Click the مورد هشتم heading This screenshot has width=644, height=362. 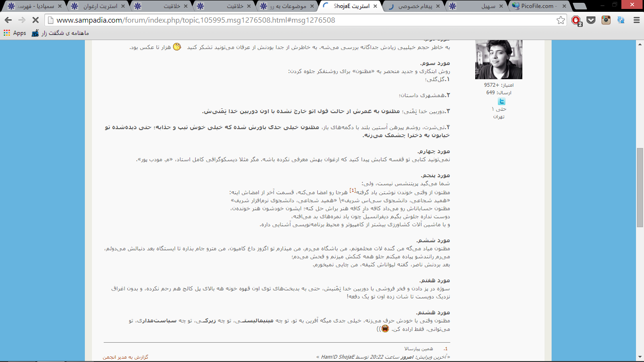point(433,313)
